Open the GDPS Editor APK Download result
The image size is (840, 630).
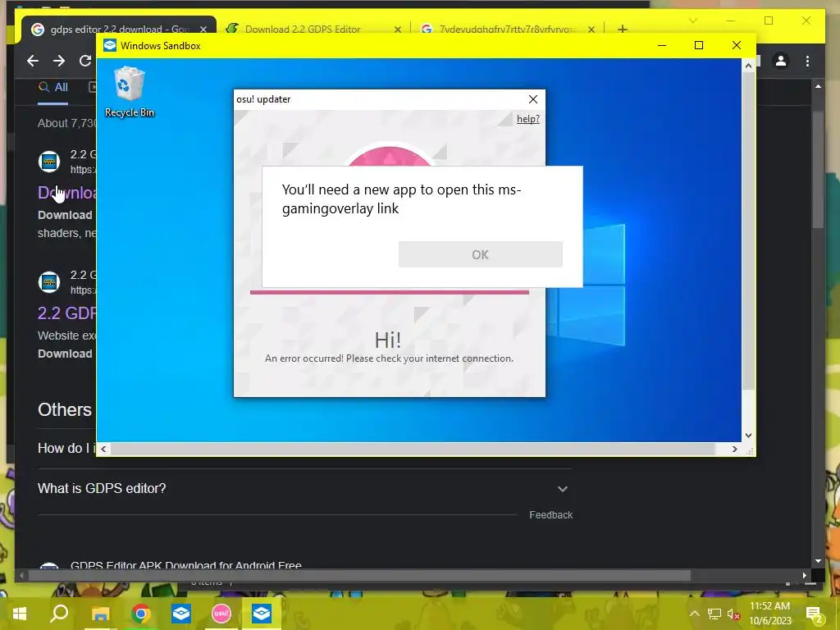186,564
